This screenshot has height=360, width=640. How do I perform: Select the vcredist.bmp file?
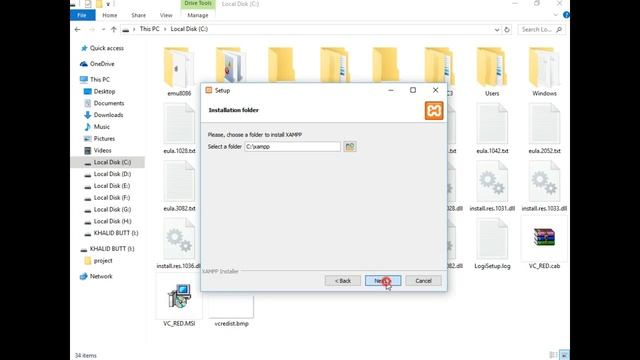231,310
